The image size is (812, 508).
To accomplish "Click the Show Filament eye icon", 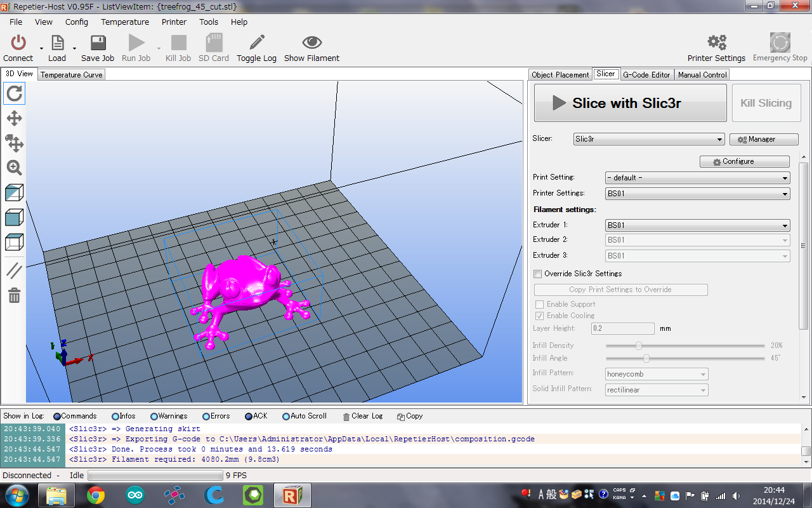I will pyautogui.click(x=311, y=43).
